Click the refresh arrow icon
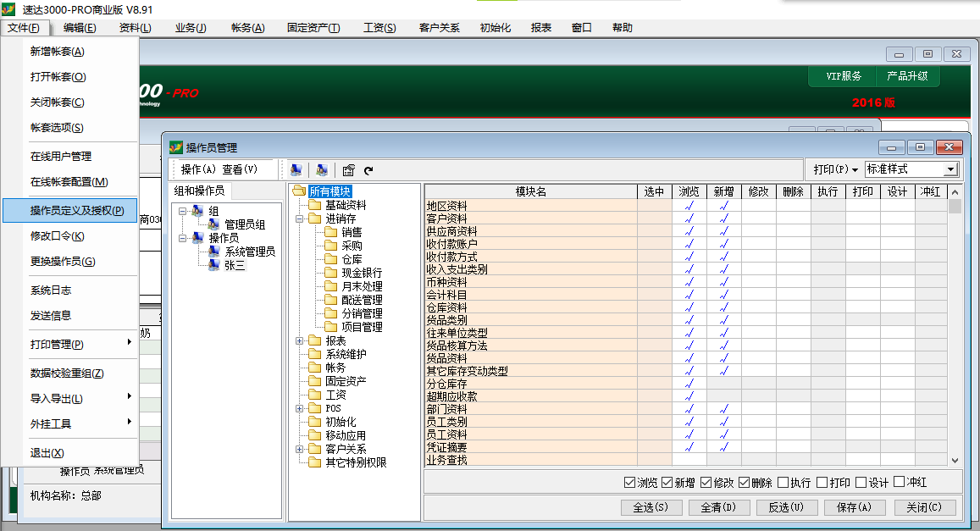Screen dimensions: 980x531 click(x=368, y=170)
